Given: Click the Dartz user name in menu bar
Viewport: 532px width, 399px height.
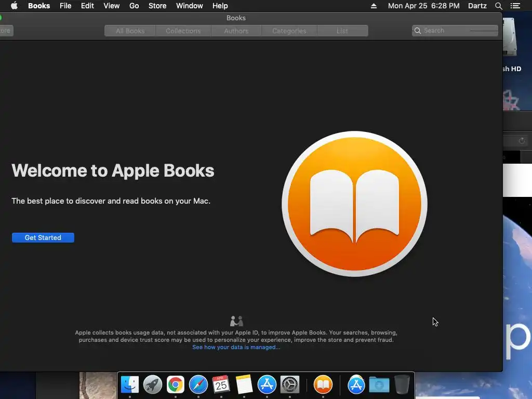Looking at the screenshot, I should pos(477,6).
